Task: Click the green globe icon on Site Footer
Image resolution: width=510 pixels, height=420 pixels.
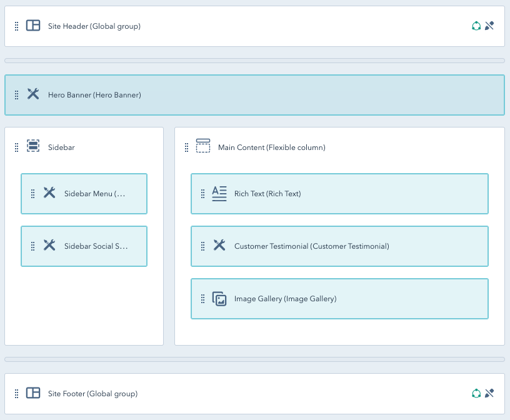Action: (475, 393)
